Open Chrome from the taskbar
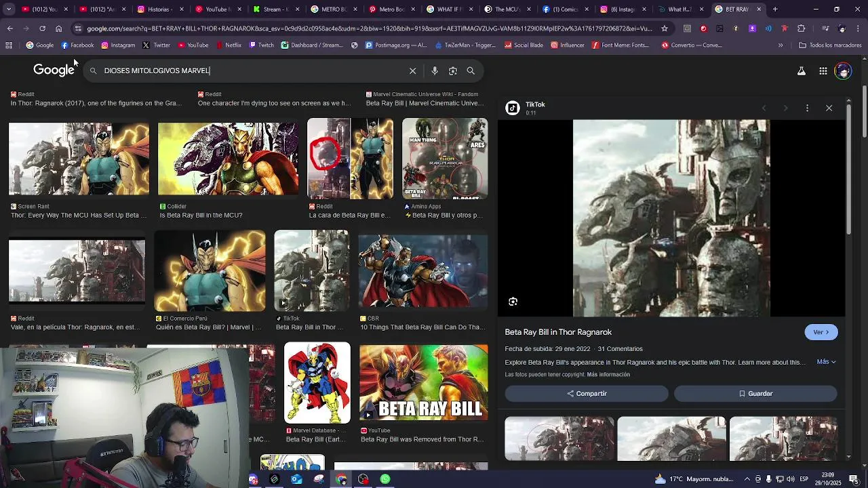Image resolution: width=868 pixels, height=488 pixels. 341,479
